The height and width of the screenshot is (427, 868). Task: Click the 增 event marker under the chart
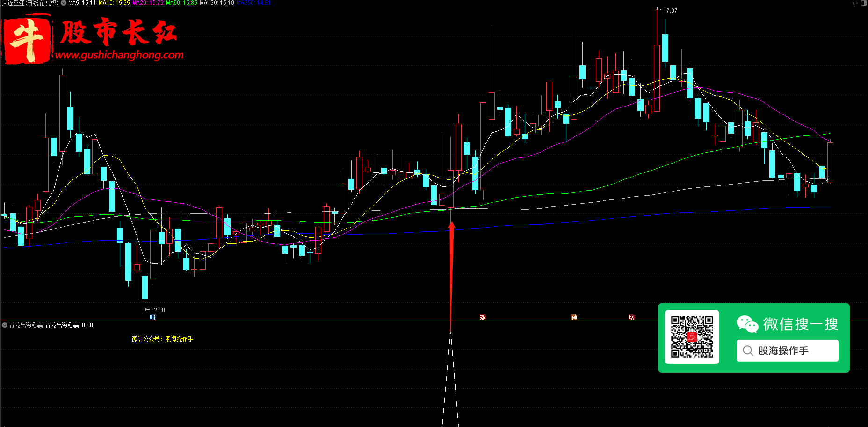pos(631,318)
